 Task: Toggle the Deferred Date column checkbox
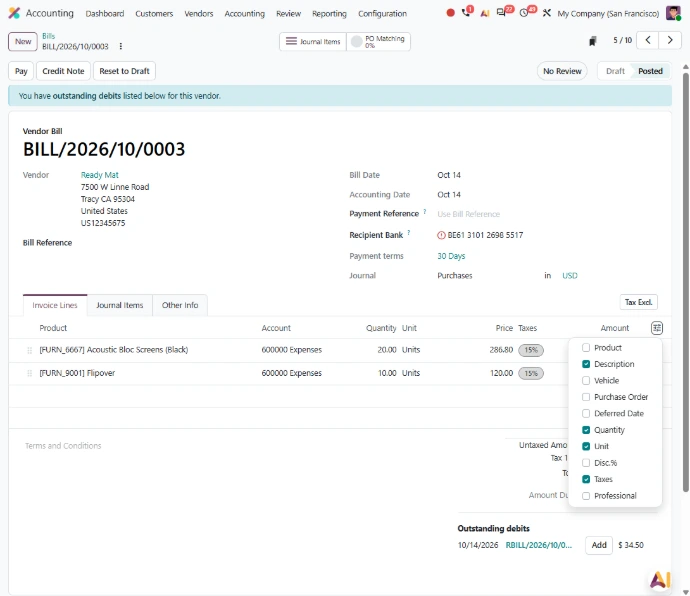coord(586,413)
